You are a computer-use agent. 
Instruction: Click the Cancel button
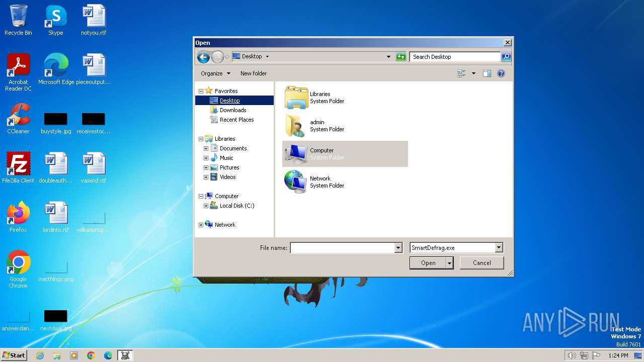pos(482,263)
